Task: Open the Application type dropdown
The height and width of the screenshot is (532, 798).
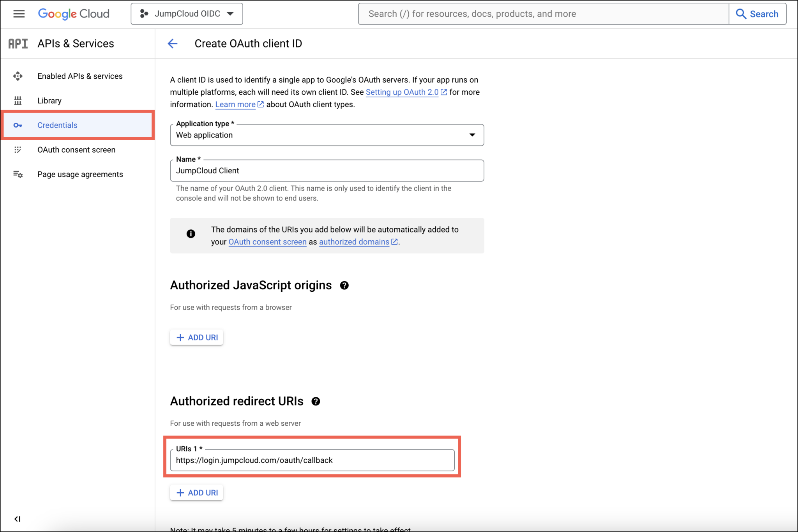Action: [x=471, y=135]
